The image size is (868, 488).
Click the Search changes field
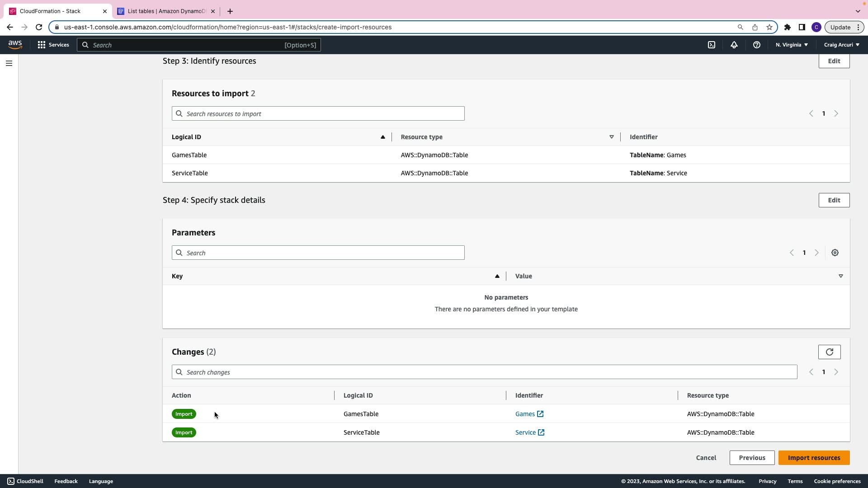click(484, 372)
